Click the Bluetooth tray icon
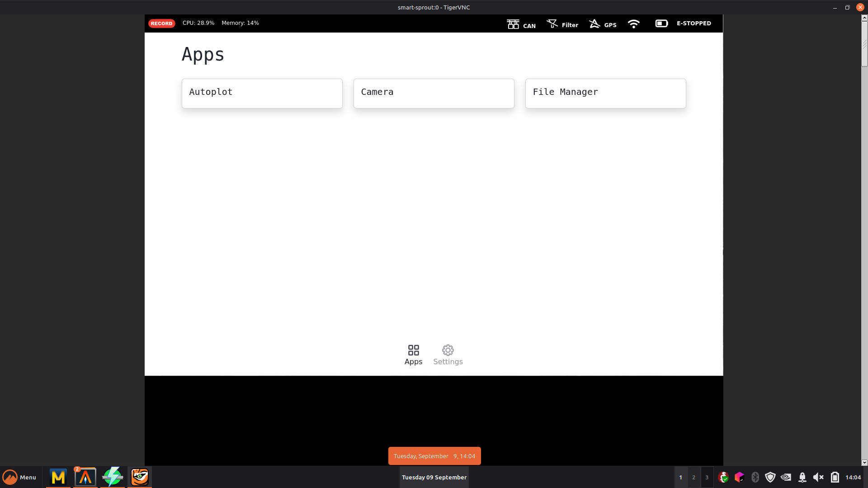Viewport: 868px width, 488px height. (x=755, y=477)
